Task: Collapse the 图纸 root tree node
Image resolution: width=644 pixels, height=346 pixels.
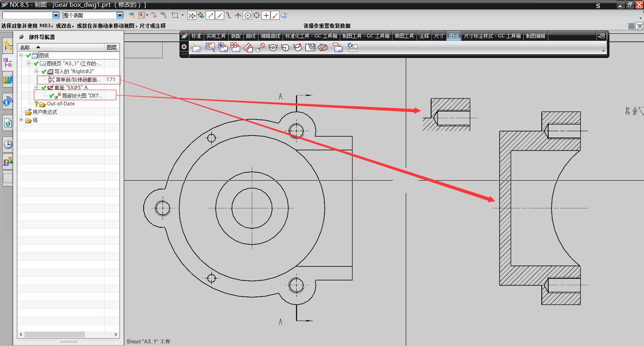Action: click(x=21, y=56)
